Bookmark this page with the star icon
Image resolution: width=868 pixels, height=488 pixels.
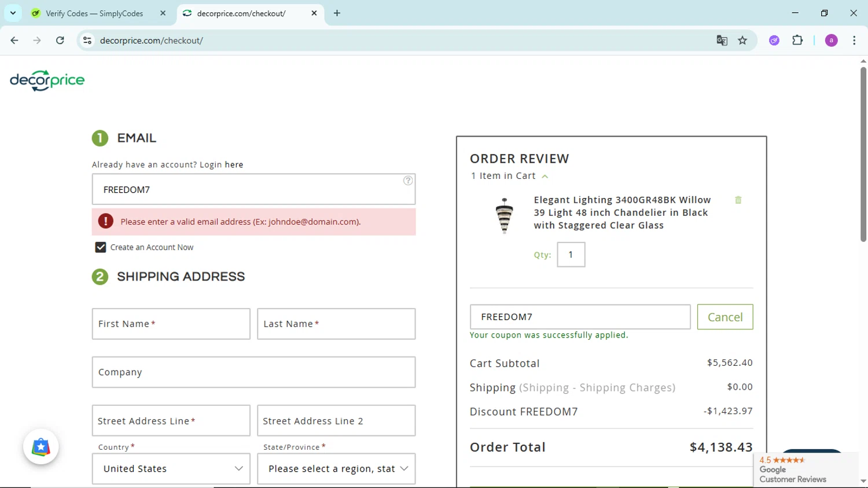coord(742,41)
